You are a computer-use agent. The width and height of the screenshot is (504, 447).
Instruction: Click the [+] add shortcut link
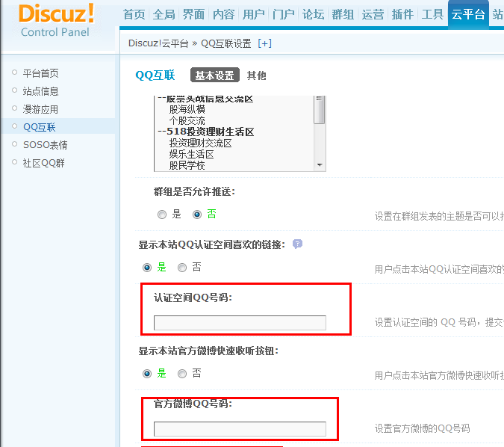(x=265, y=43)
